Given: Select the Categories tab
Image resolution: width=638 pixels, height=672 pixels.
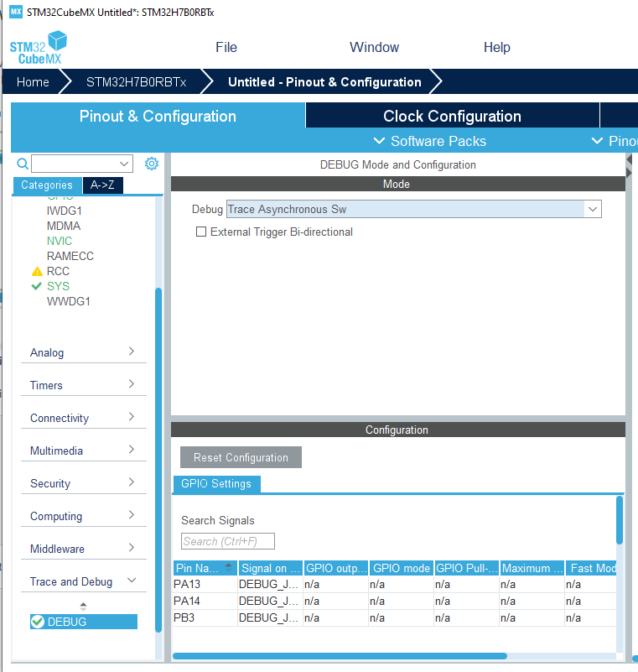Looking at the screenshot, I should coord(47,185).
